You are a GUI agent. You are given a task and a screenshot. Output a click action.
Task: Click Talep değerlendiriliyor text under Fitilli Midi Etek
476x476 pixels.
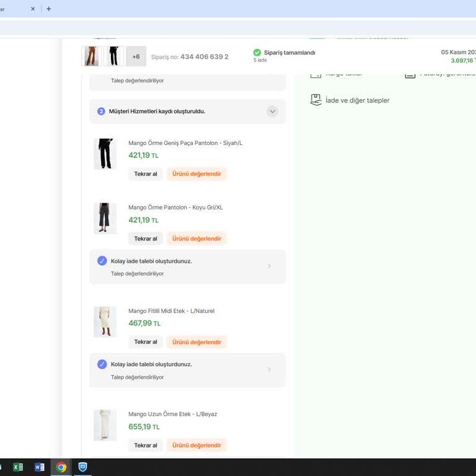[x=137, y=377]
